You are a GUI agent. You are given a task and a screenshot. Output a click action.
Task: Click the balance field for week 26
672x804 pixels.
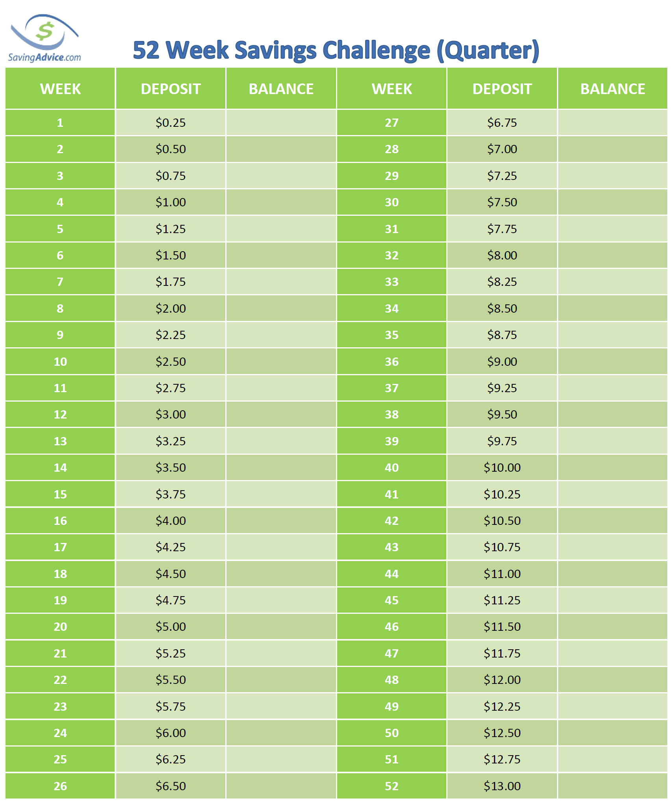[281, 786]
